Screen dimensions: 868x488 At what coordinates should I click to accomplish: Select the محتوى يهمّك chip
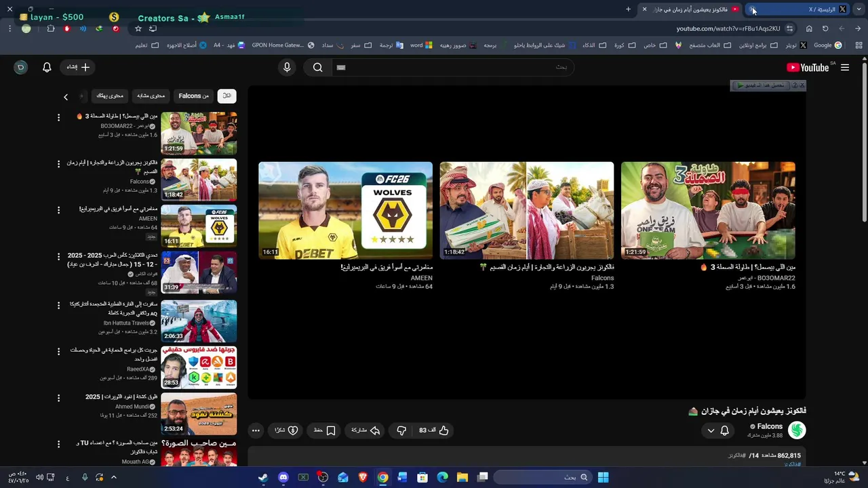(110, 96)
